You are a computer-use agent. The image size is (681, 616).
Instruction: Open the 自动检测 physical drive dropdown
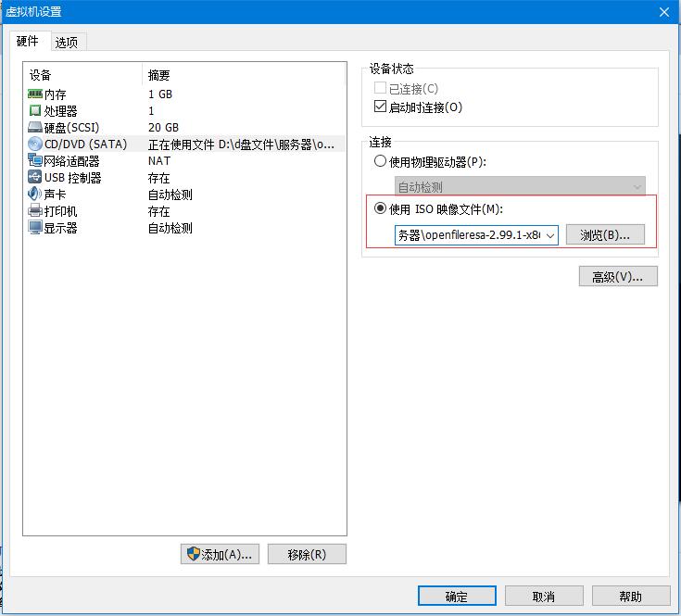point(520,187)
